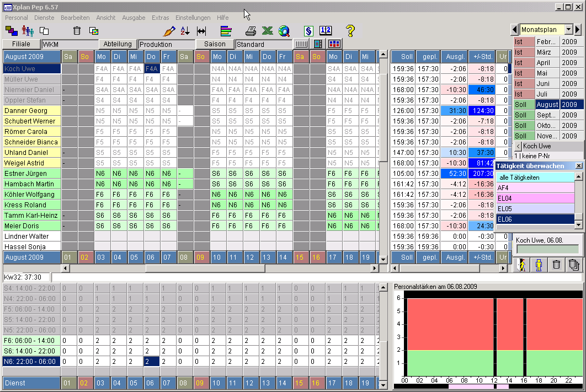Open the Personal menu
586x392 pixels.
(17, 18)
